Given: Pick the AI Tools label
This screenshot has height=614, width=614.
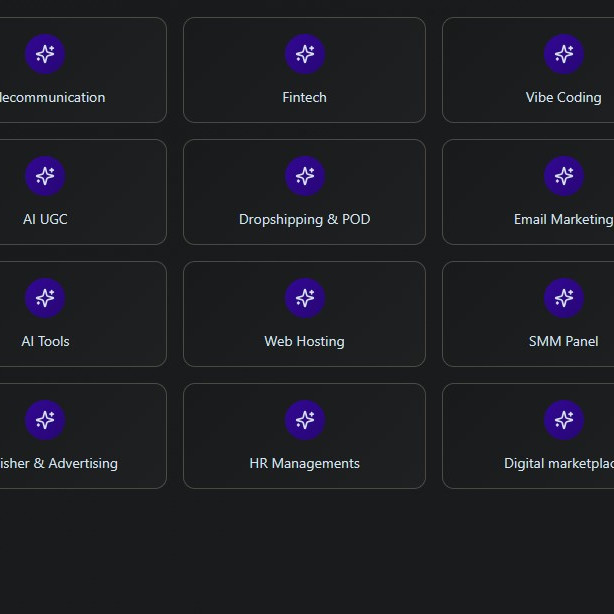Looking at the screenshot, I should (x=45, y=342).
